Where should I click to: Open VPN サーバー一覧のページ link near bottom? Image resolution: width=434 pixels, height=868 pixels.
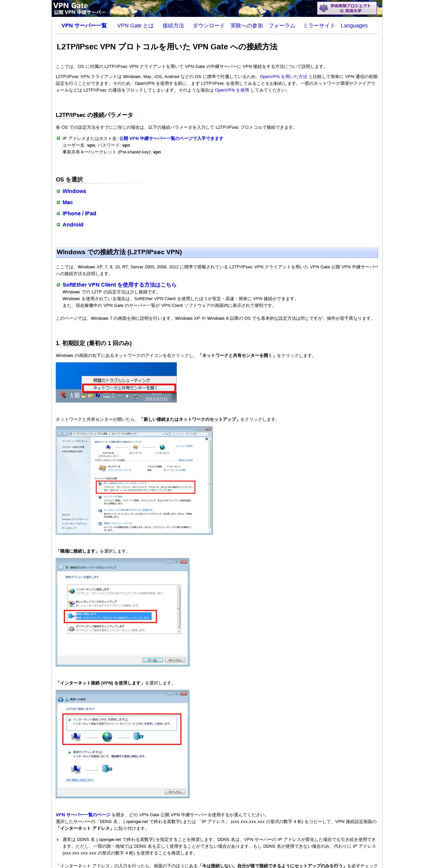point(83,815)
